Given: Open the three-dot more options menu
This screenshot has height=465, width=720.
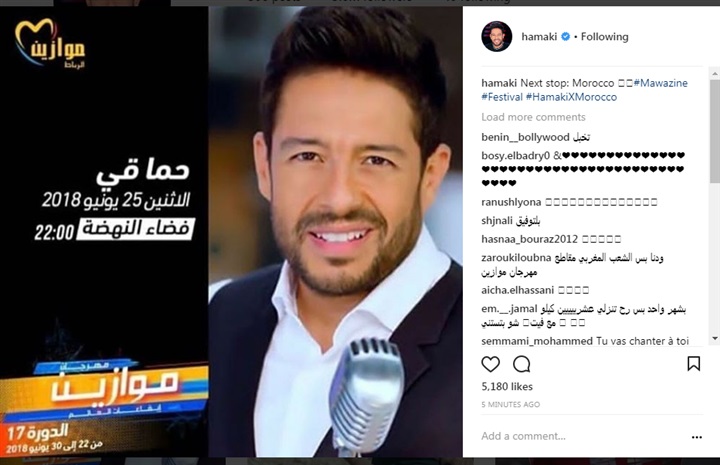Looking at the screenshot, I should point(697,437).
